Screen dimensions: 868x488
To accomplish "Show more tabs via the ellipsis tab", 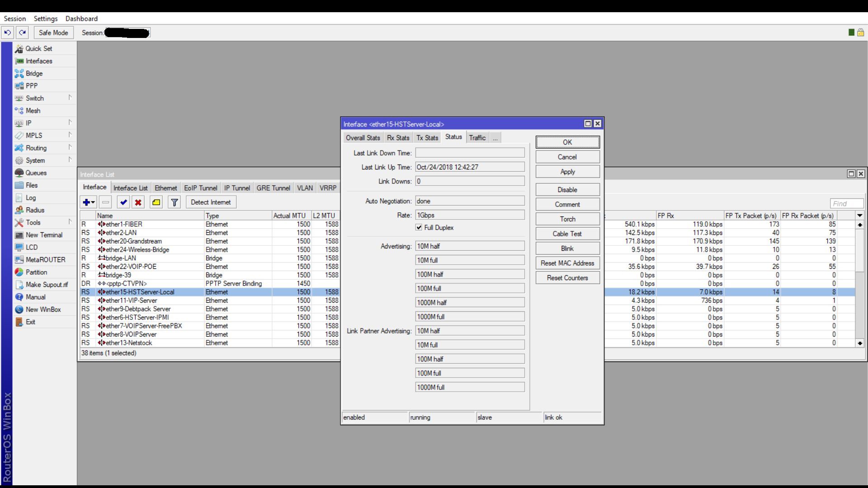I will (x=495, y=138).
